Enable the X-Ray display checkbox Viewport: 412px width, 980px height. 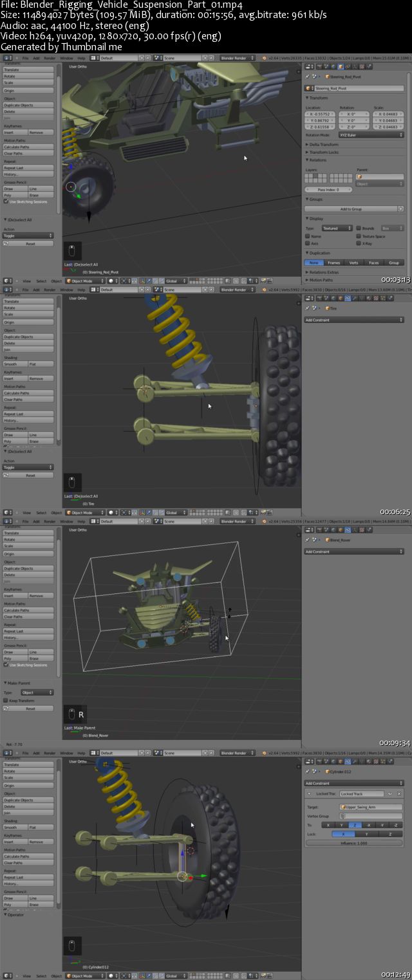click(x=358, y=244)
